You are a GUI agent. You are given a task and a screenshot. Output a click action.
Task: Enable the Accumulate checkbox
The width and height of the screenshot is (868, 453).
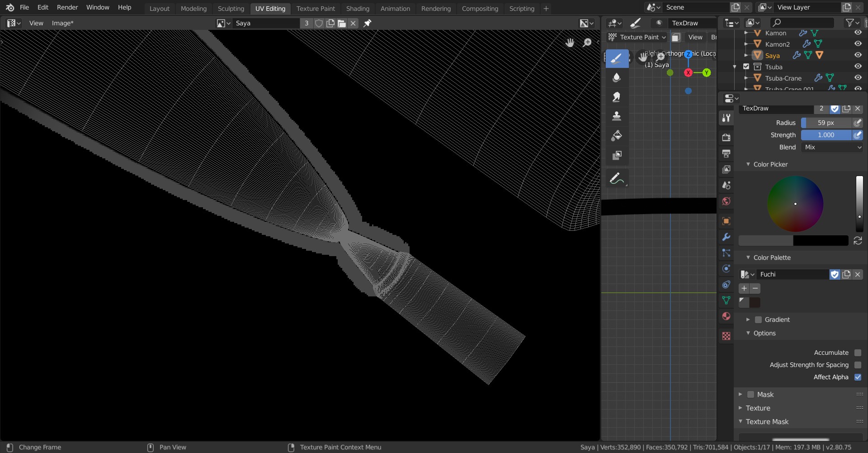[858, 353]
